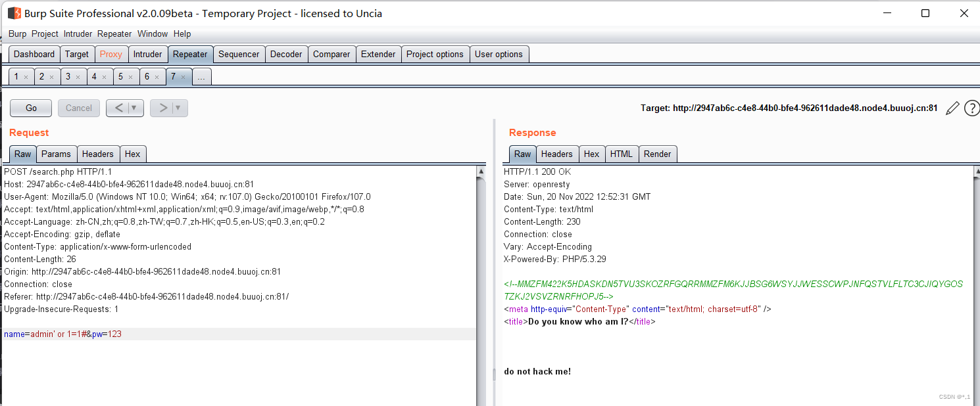Viewport: 980px width, 406px height.
Task: Open the User options tab
Action: (499, 55)
